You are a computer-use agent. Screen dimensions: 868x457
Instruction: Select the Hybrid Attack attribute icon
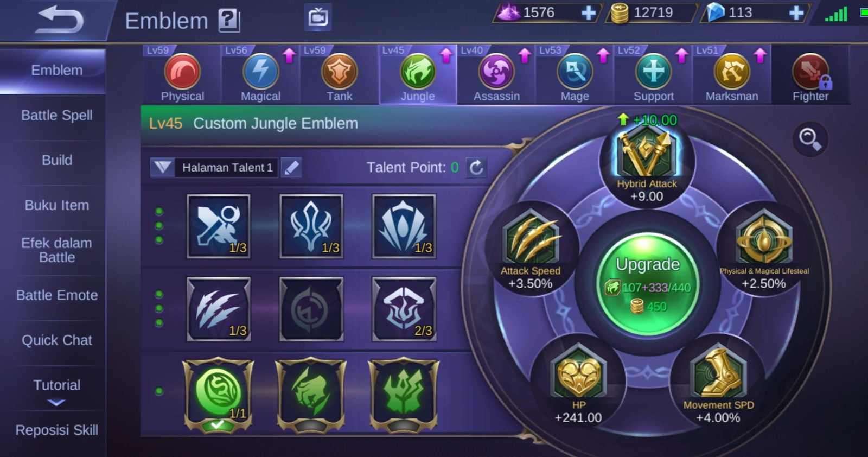647,155
